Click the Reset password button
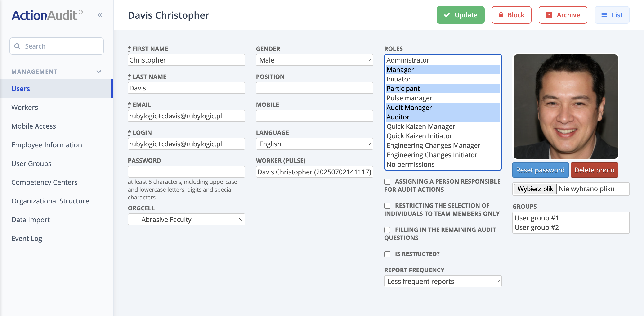Screen dimensions: 644x316 coord(540,170)
